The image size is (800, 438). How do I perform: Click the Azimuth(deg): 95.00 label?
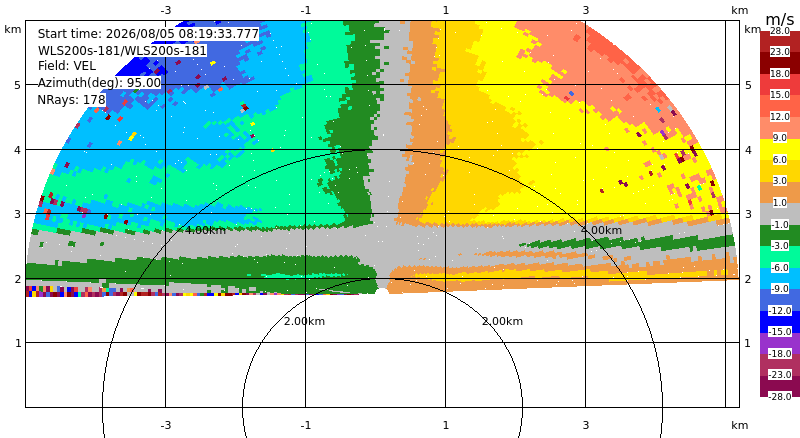pyautogui.click(x=99, y=83)
